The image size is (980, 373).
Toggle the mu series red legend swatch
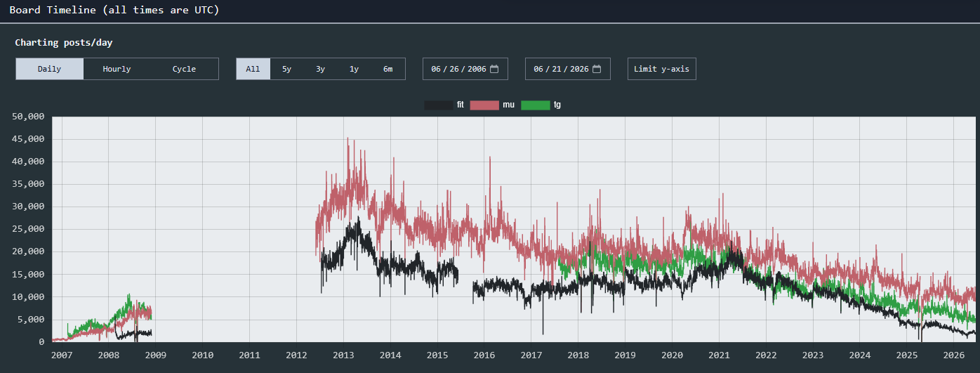(484, 105)
